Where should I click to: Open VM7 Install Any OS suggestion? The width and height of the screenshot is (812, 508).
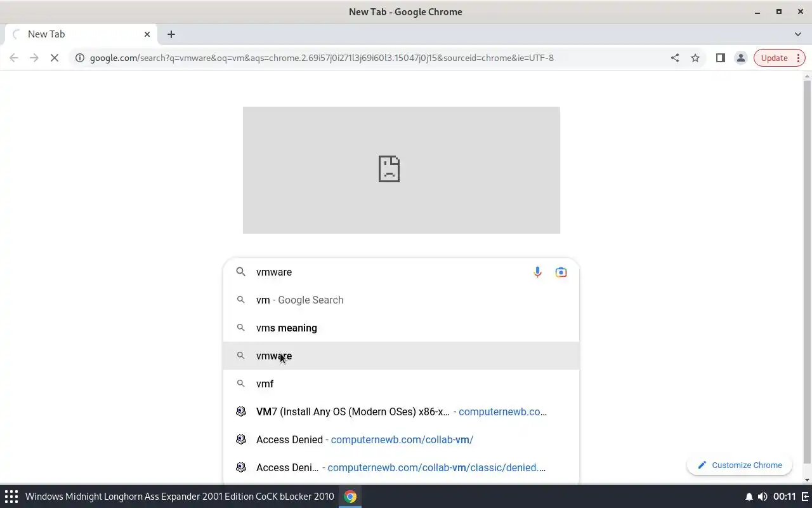[x=401, y=411]
